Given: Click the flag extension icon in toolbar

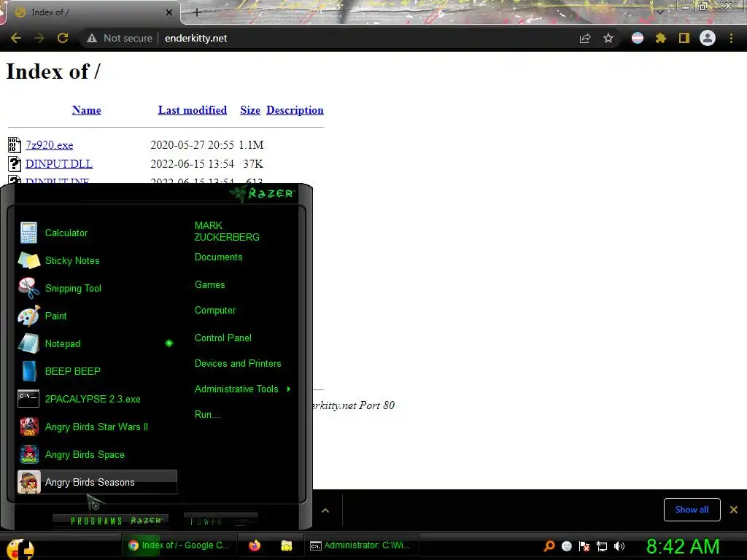Looking at the screenshot, I should point(638,38).
